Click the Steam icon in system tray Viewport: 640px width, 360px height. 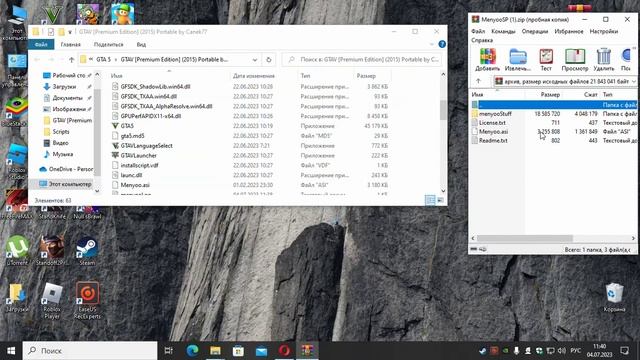tap(482, 351)
